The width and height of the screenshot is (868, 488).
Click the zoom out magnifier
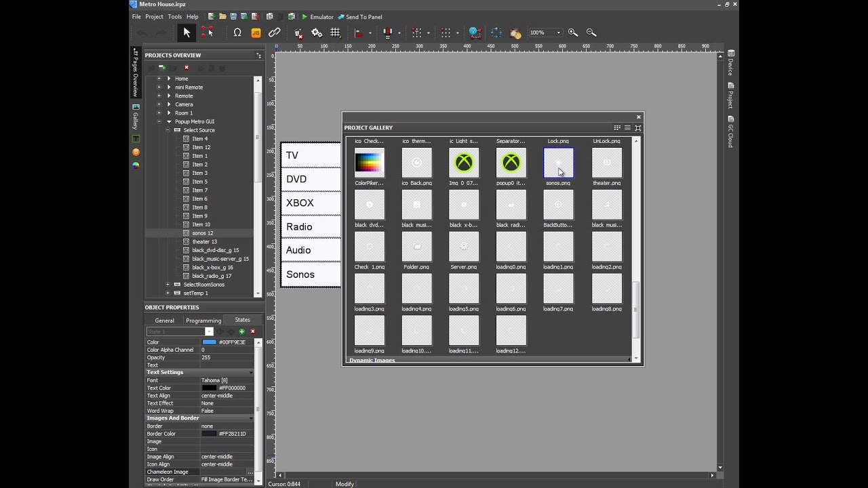[591, 33]
